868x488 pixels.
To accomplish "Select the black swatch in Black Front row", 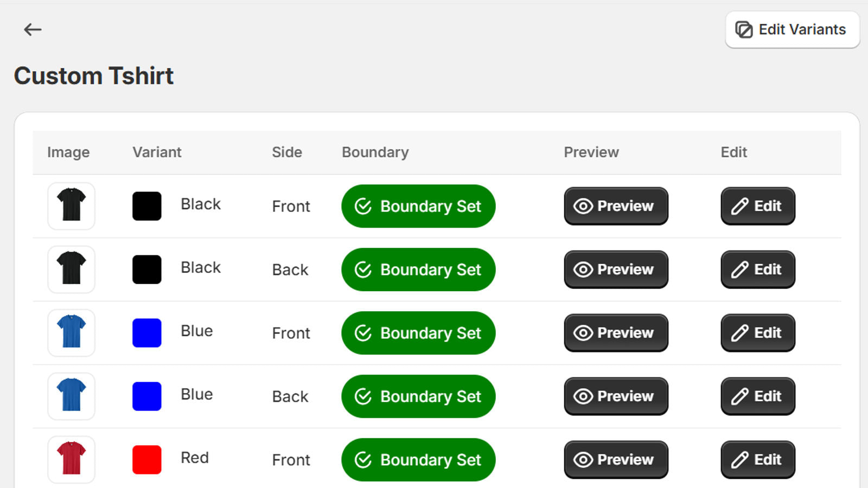I will pos(147,206).
